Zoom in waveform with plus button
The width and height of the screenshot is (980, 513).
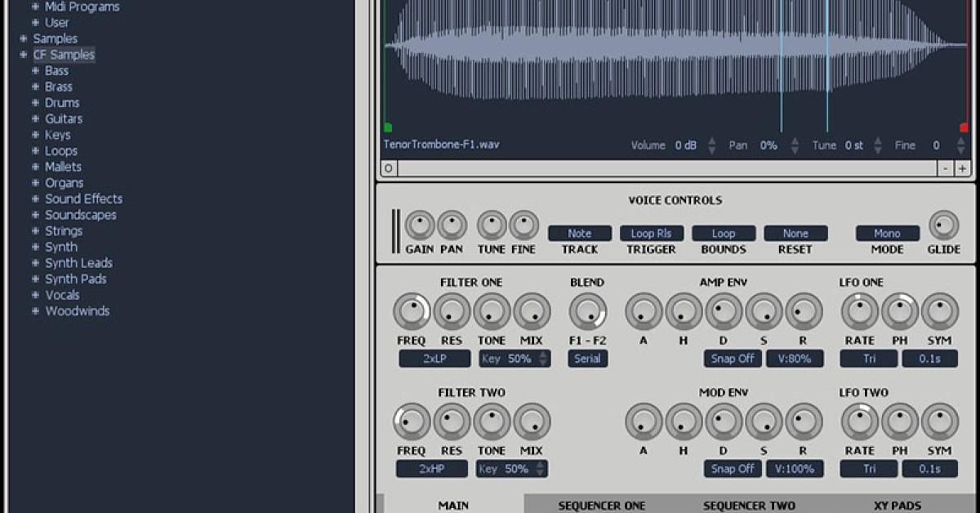pyautogui.click(x=962, y=168)
